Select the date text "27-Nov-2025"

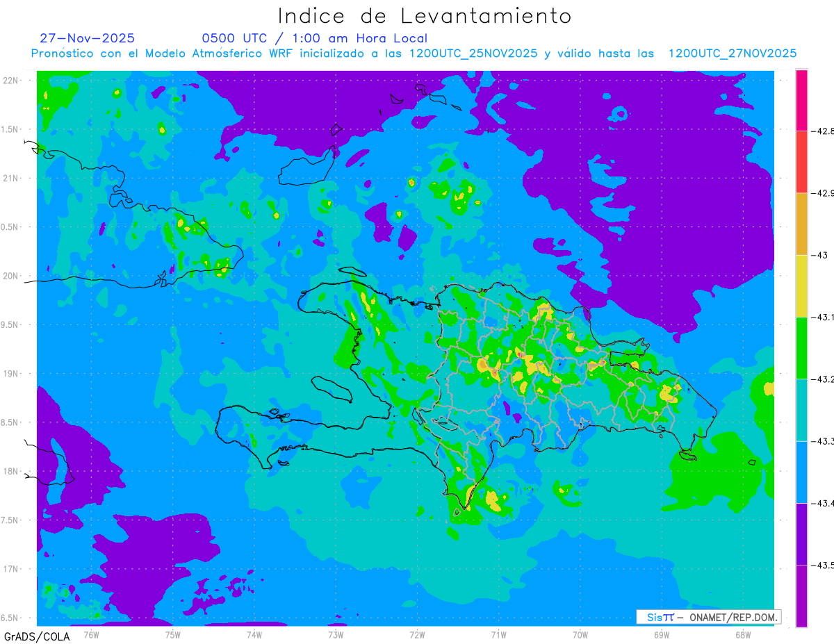88,38
